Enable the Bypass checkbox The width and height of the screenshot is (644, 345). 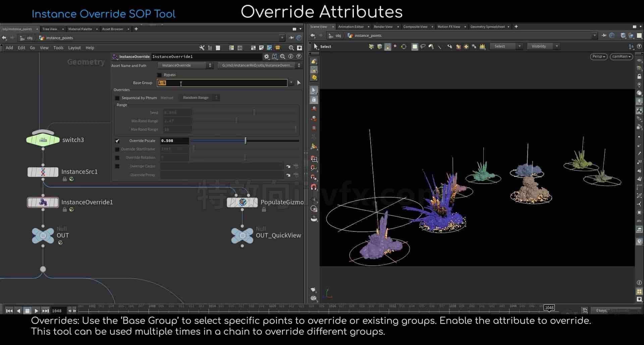click(159, 75)
